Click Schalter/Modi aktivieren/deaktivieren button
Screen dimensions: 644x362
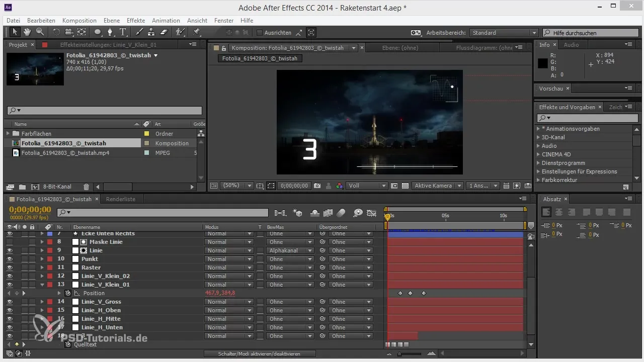[x=260, y=354]
